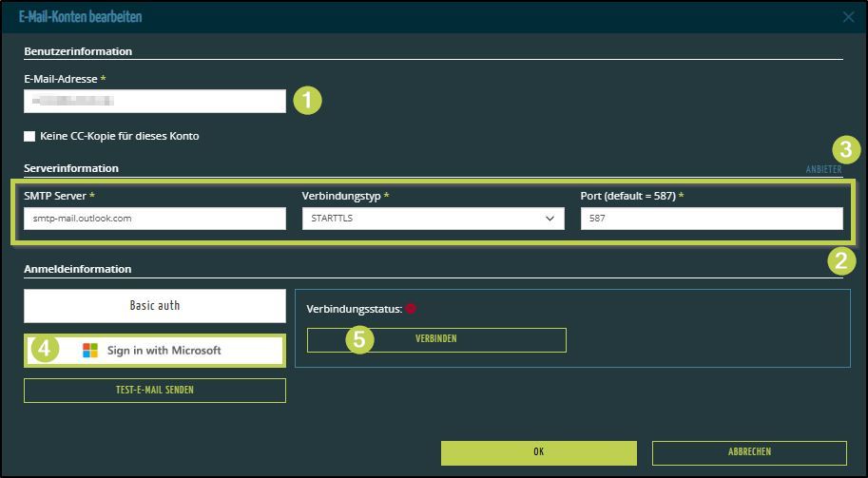Open the Verbindungstyp STARTTLS dropdown
This screenshot has width=868, height=478.
coord(432,219)
